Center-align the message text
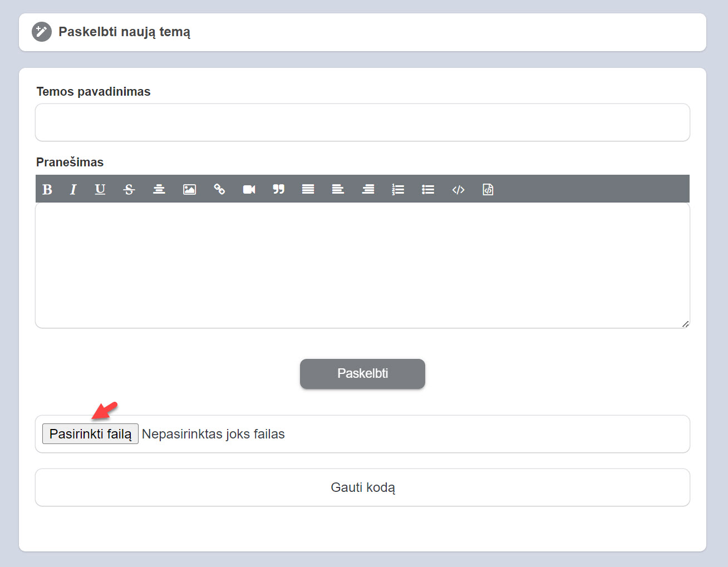 point(159,190)
